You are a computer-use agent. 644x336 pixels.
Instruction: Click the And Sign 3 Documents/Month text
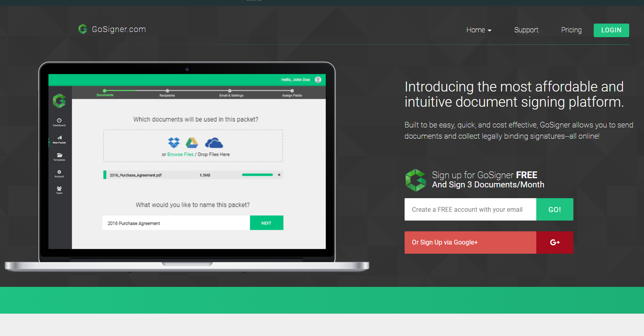(x=488, y=185)
